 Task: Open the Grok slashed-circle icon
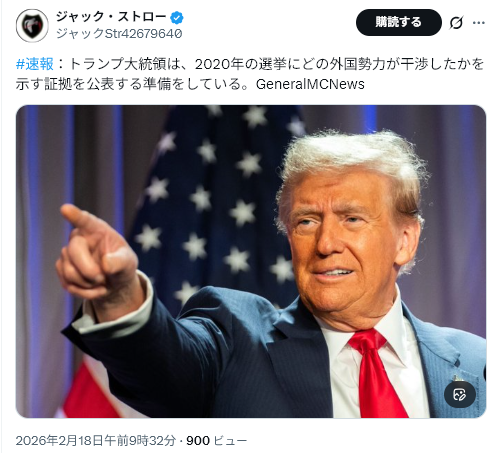(x=456, y=23)
